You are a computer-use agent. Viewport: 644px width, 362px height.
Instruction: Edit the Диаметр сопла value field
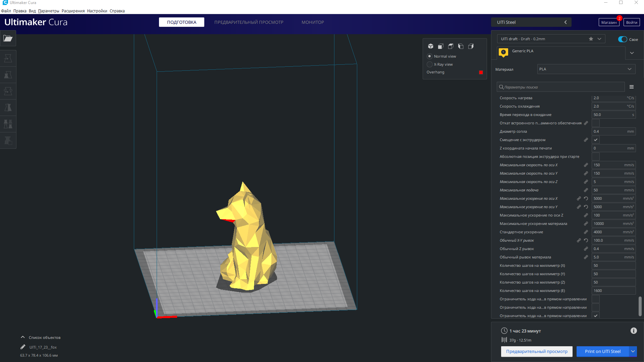(x=613, y=131)
